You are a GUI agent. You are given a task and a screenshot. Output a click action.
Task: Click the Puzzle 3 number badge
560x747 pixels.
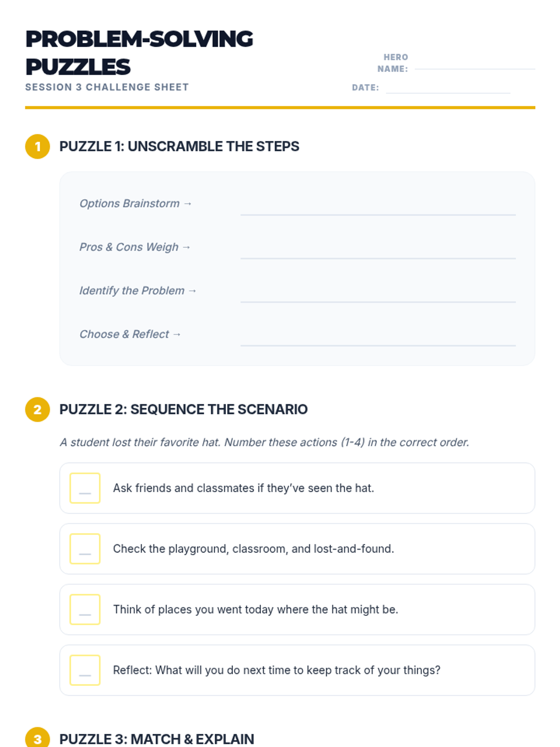(x=37, y=739)
